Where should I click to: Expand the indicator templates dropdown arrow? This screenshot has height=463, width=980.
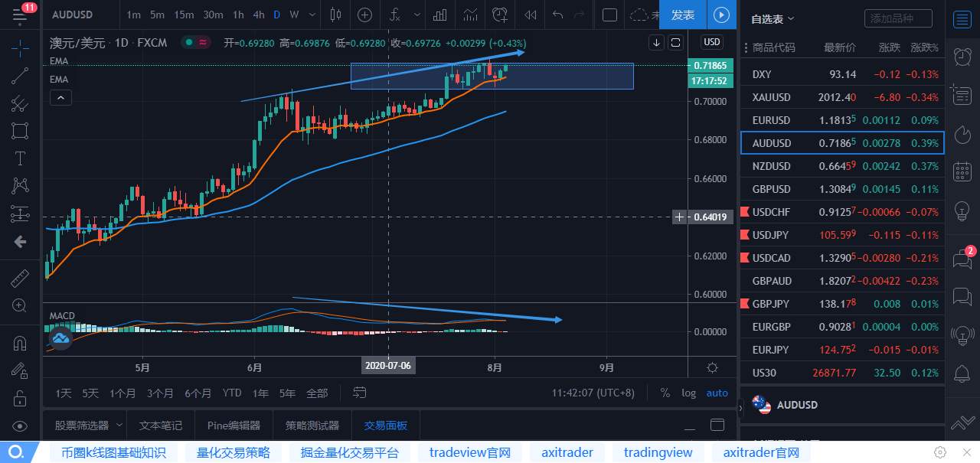(x=416, y=15)
